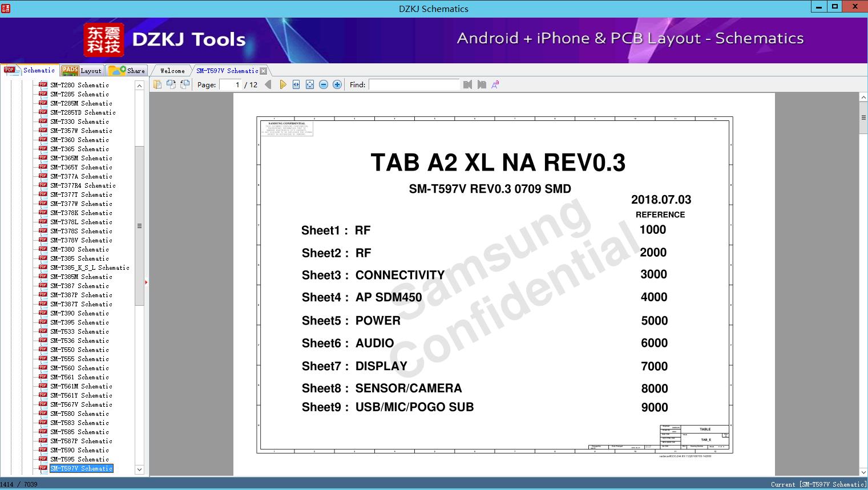Viewport: 868px width, 490px height.
Task: Open SM-T533 Schematic
Action: coord(79,331)
